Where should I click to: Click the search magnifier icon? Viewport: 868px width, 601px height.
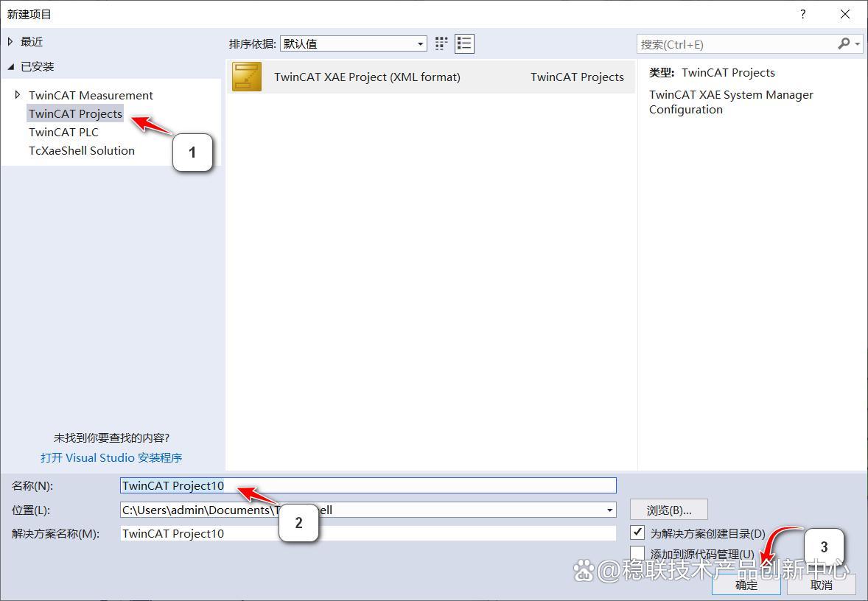(x=844, y=43)
